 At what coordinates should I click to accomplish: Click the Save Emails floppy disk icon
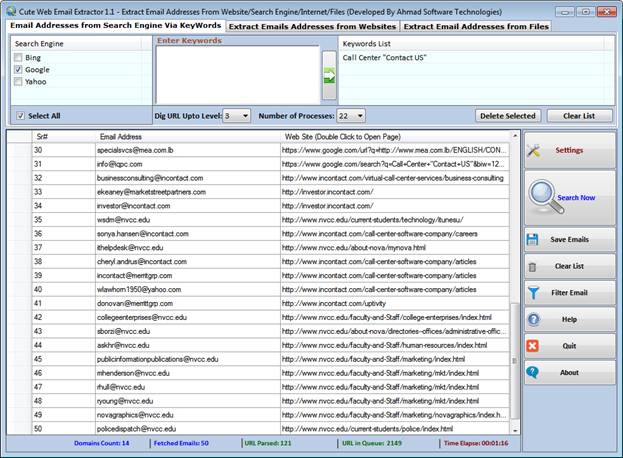534,240
